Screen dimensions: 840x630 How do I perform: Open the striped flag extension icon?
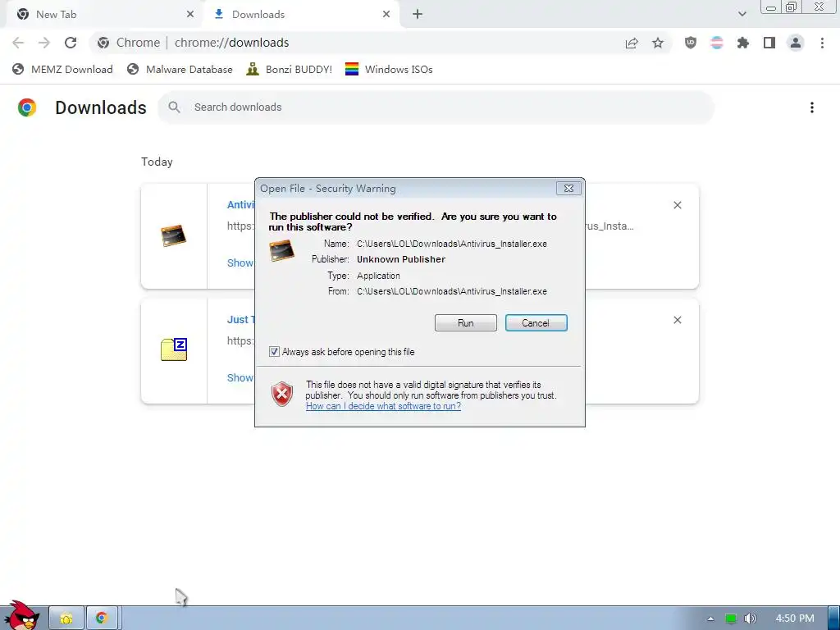tap(717, 43)
